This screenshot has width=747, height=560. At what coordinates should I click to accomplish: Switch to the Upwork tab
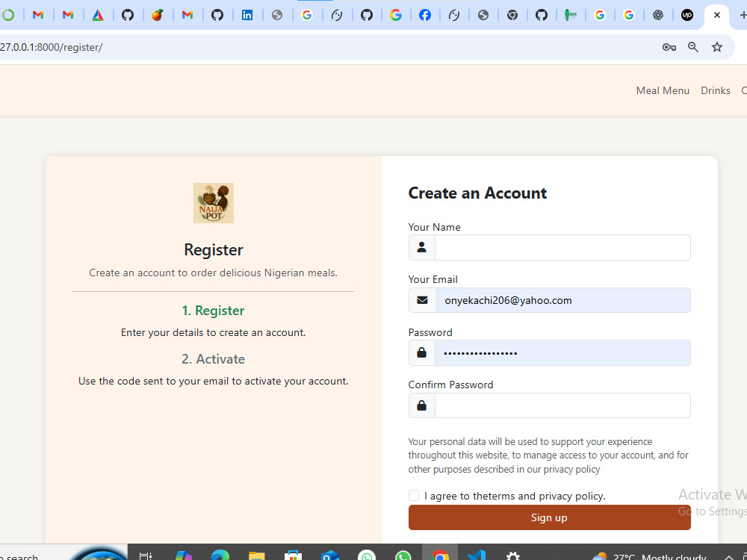click(x=687, y=15)
